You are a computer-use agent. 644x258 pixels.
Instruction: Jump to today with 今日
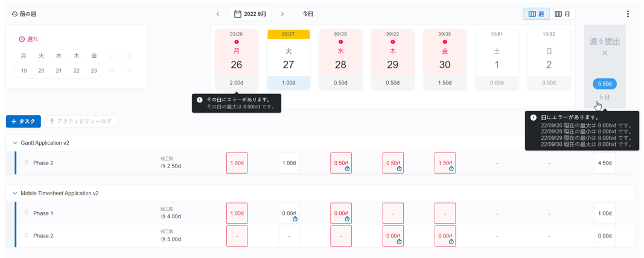click(308, 14)
